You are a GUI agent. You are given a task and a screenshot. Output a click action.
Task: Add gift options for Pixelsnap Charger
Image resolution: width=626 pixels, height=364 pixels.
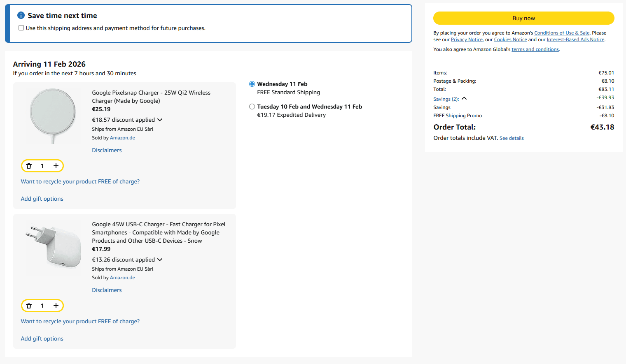click(42, 199)
